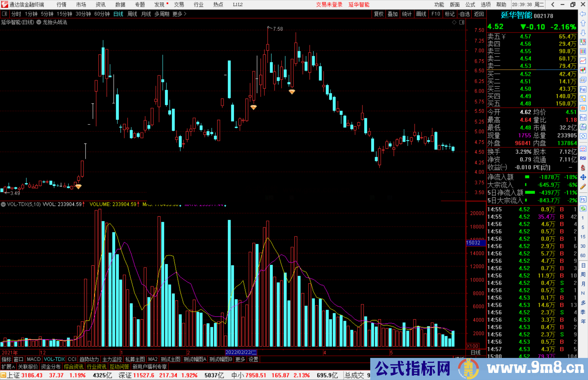Open the VOL-TDX indicator dropdown arrow
588x380 pixels.
pos(3,204)
